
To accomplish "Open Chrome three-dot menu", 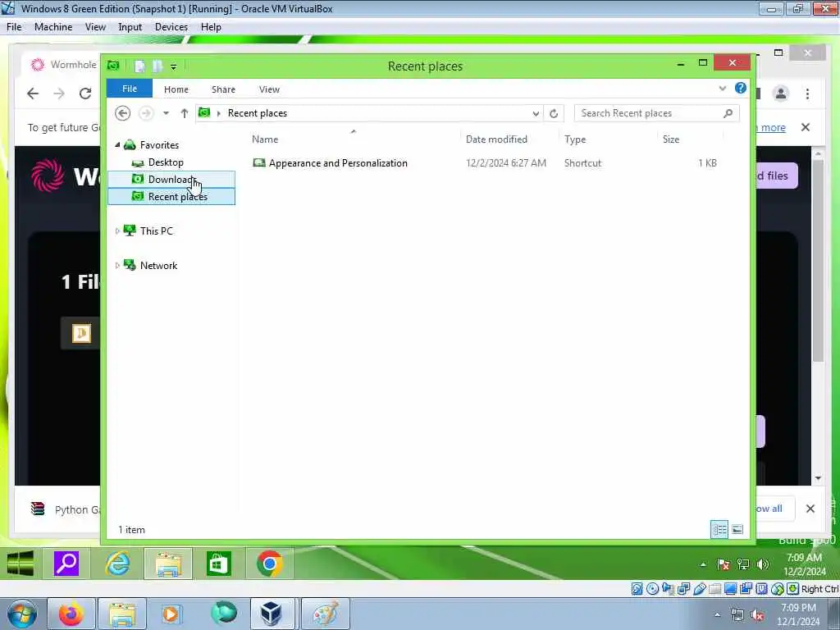I will pyautogui.click(x=807, y=94).
